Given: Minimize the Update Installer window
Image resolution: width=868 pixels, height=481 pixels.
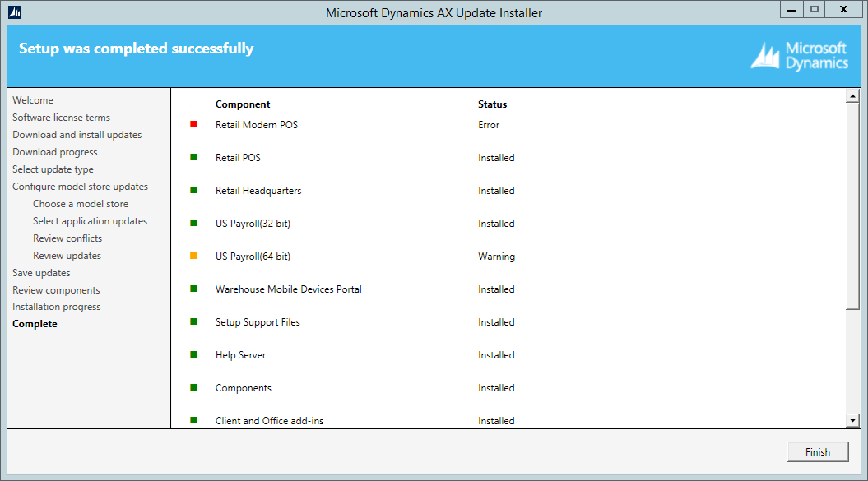Looking at the screenshot, I should point(791,9).
